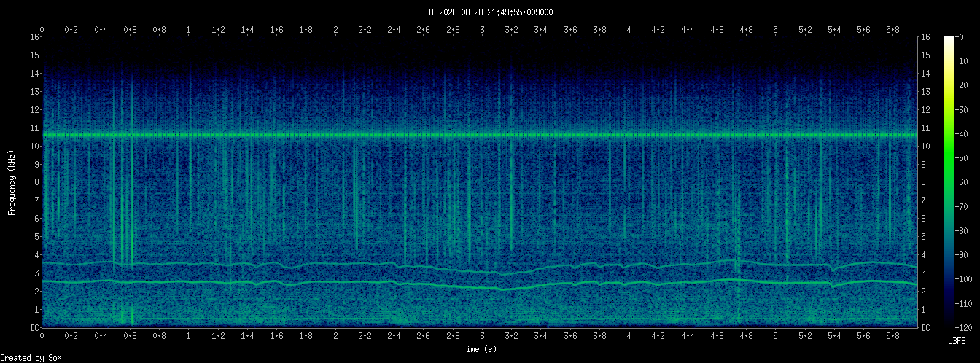Screen dimensions: 980x363
Task: Click the 16 kHz label on the left frequency axis
Action: (34, 36)
